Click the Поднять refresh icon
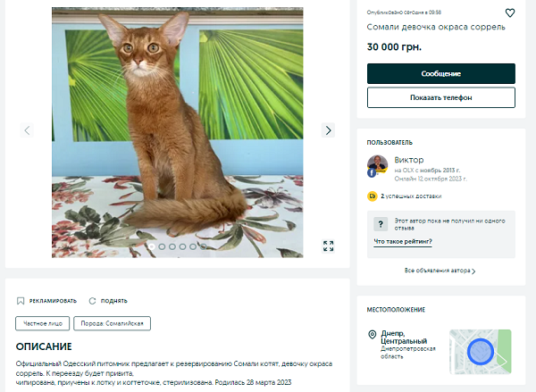Image resolution: width=536 pixels, height=392 pixels. (92, 301)
